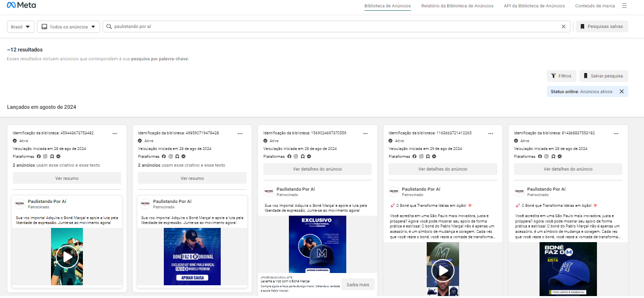Click the Boné Faz o M Original ad image
644x298 pixels.
(x=192, y=256)
